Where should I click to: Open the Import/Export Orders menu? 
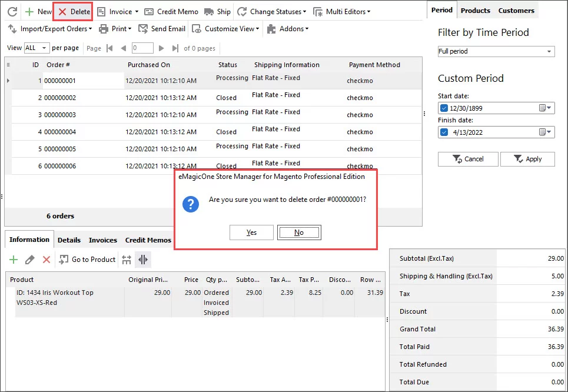(x=50, y=29)
